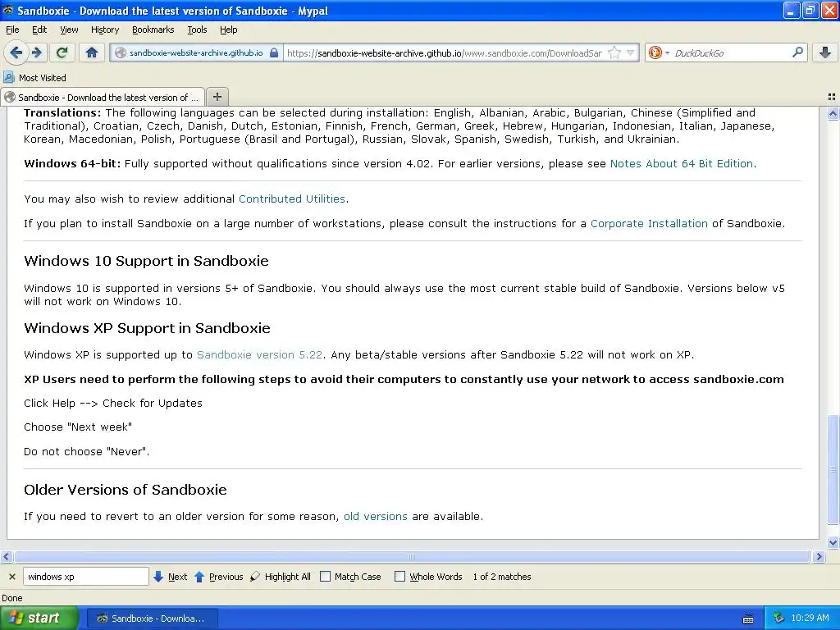Viewport: 840px width, 630px height.
Task: Open Sandboxie version 5.22 link
Action: 260,355
